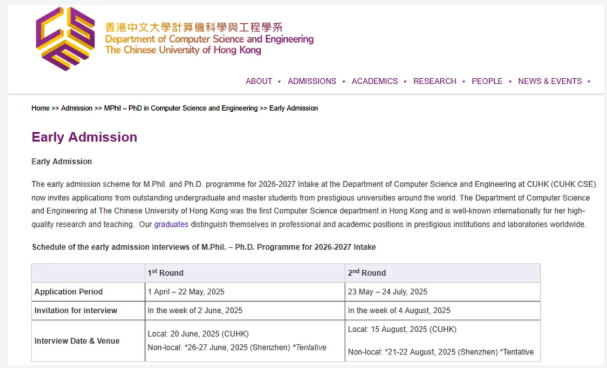Open the Admission breadcrumb link

[x=77, y=108]
